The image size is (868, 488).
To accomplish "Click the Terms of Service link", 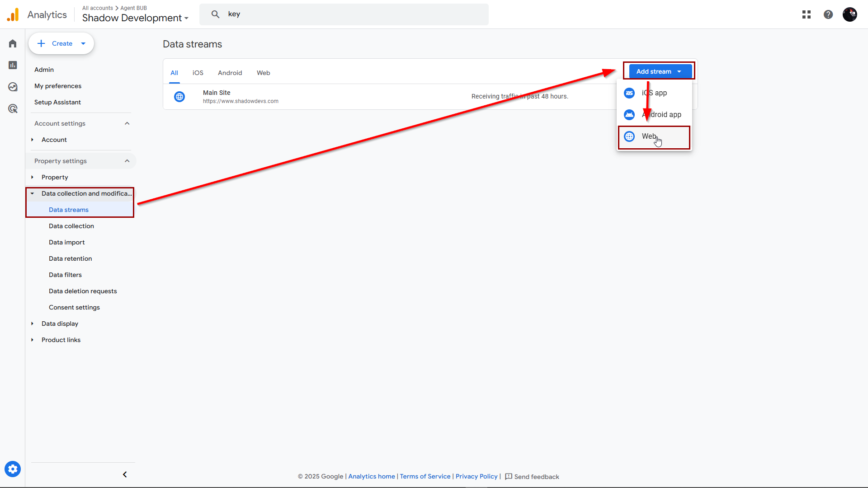I will click(425, 477).
